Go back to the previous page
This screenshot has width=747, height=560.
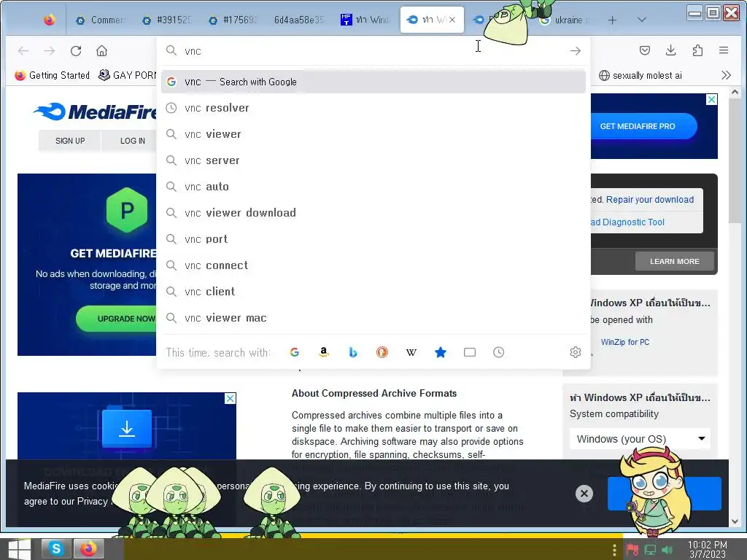(23, 51)
